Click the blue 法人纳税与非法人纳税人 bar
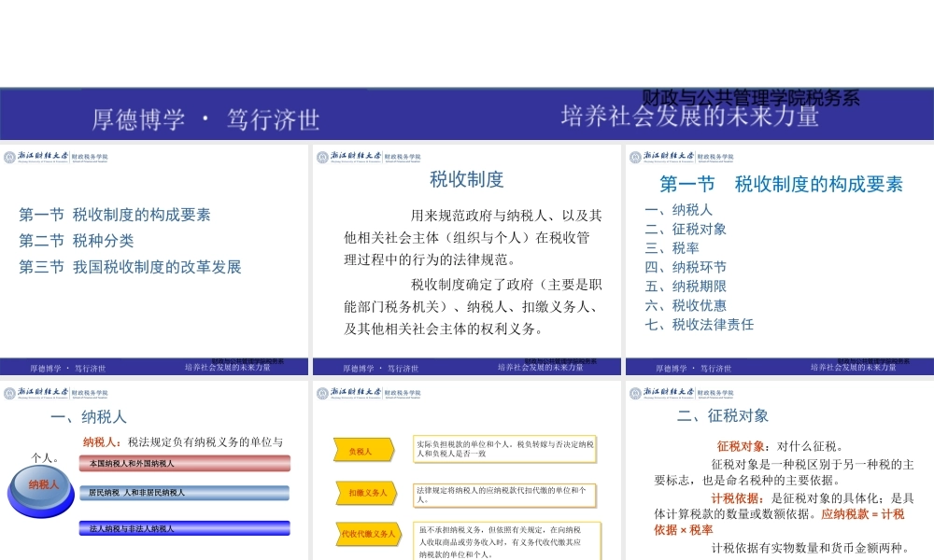The height and width of the screenshot is (560, 934). tap(184, 528)
